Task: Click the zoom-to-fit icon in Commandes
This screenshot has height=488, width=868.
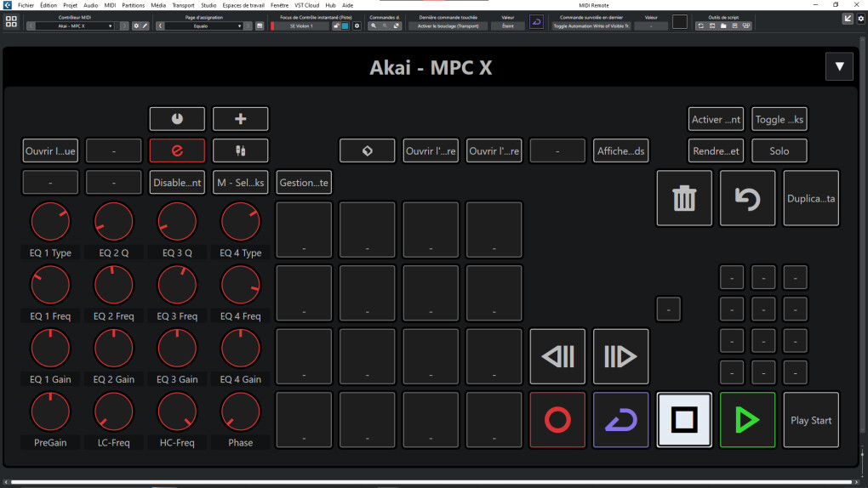Action: [x=397, y=26]
